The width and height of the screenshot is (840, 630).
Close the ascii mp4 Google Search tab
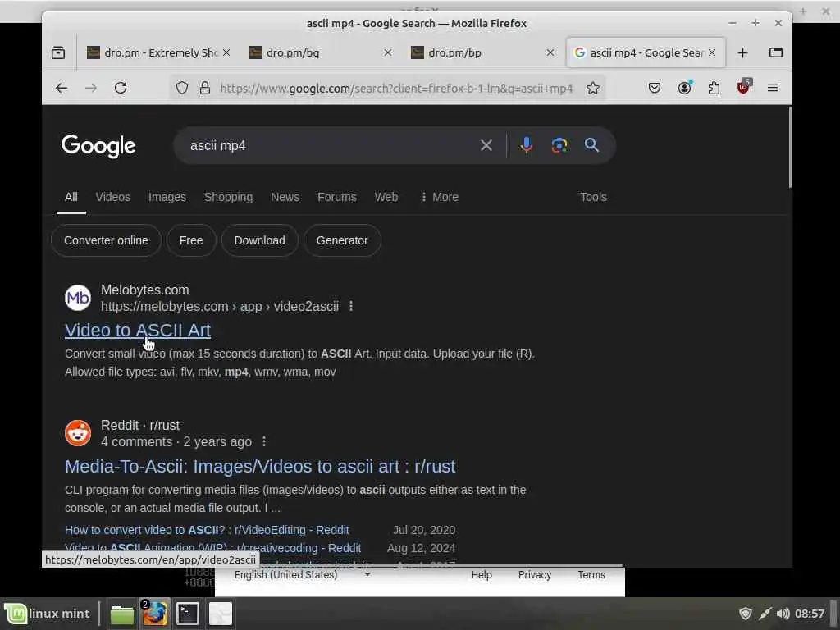712,52
